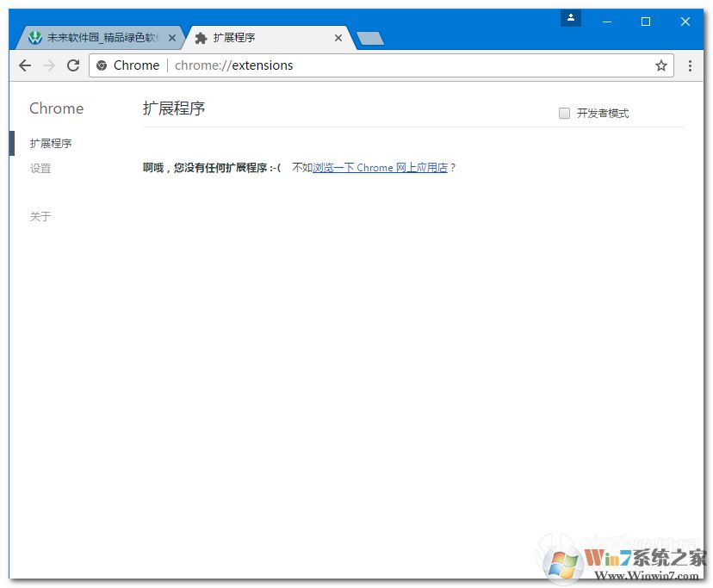Open 设置 in the sidebar

coord(40,168)
